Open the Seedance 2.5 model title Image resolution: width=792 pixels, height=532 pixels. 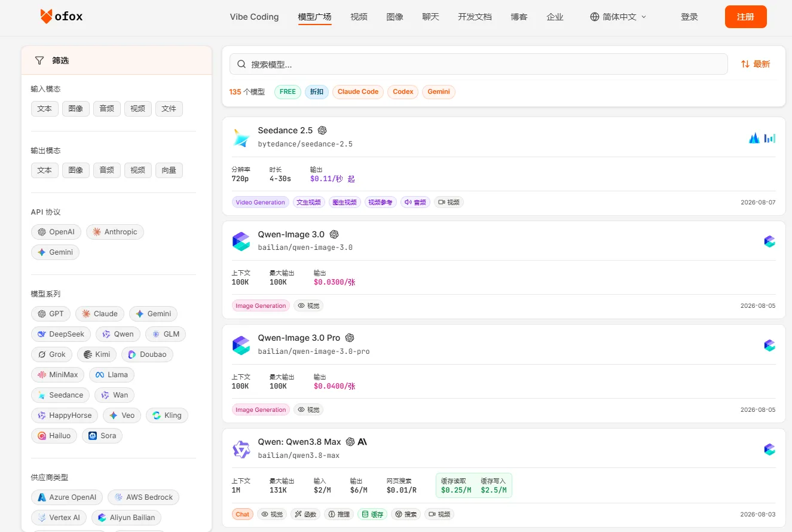(x=286, y=130)
